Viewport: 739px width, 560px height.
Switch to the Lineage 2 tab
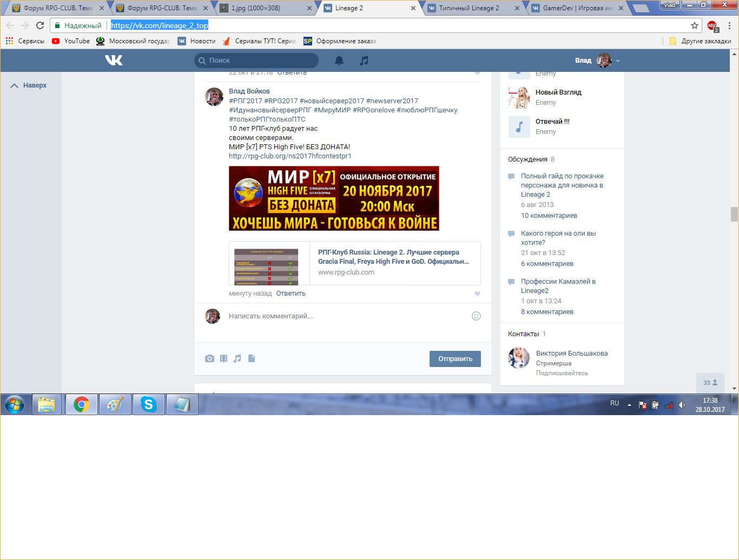coord(369,8)
